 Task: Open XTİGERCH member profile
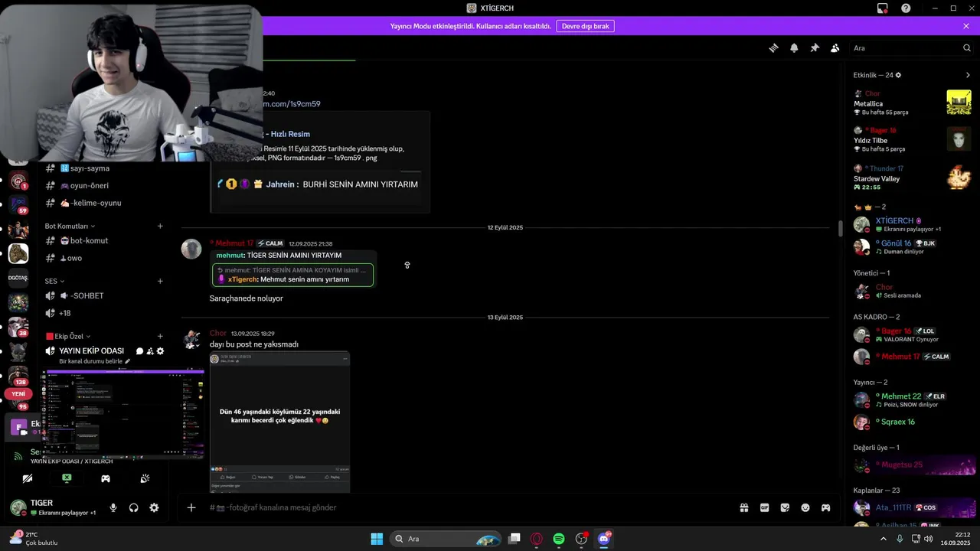click(x=912, y=224)
